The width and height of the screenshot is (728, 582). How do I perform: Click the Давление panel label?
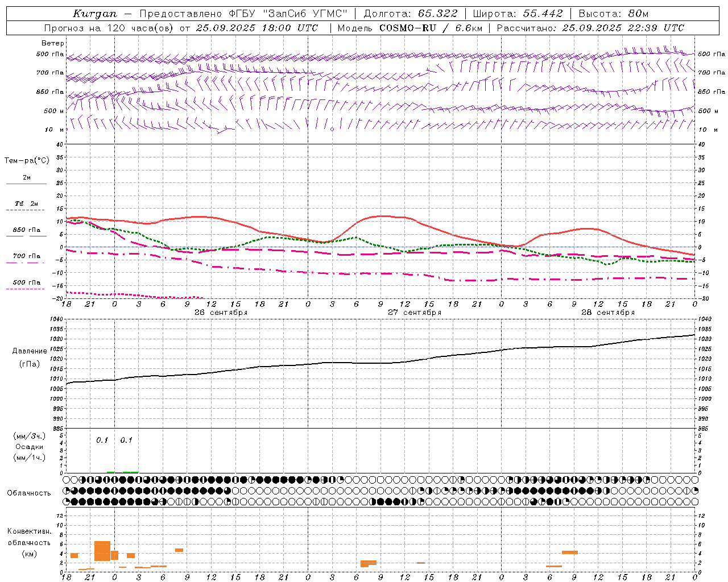[30, 351]
